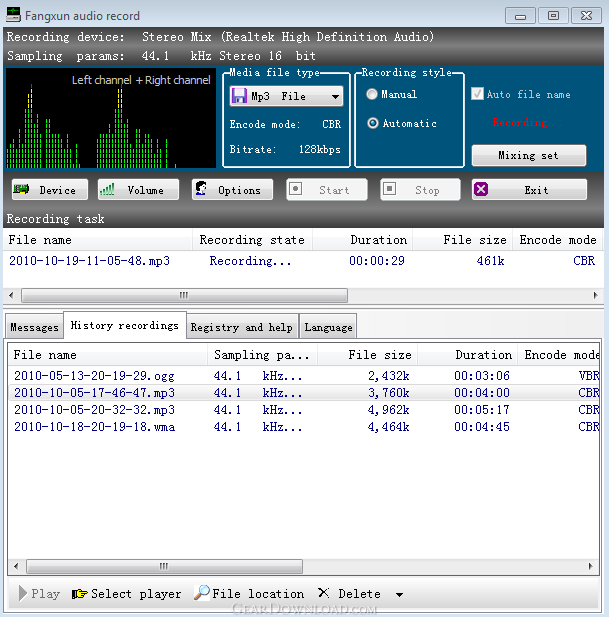Select the Automatic recording style
The image size is (609, 617).
coord(373,124)
